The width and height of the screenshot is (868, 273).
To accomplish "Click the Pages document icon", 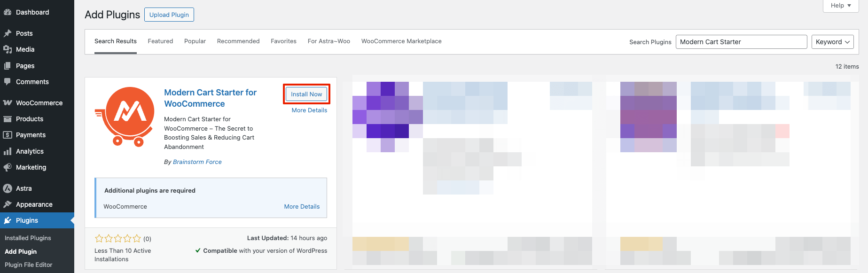I will pos(8,66).
